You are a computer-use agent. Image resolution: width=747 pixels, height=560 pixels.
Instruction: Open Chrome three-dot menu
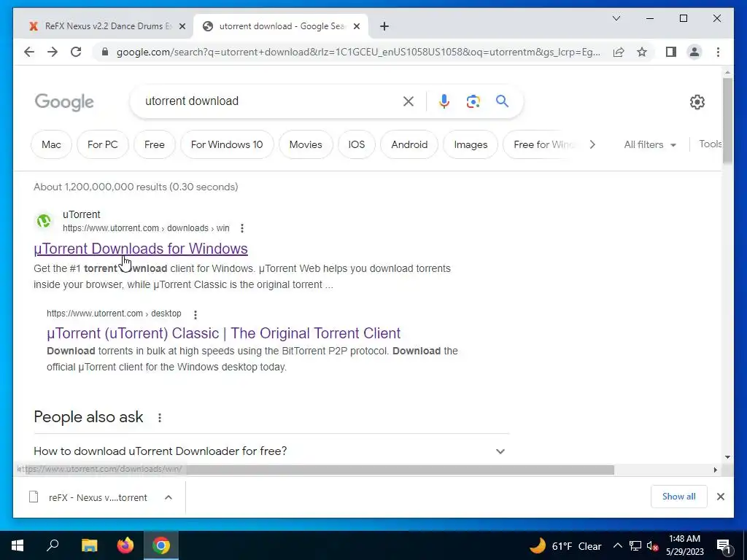pyautogui.click(x=718, y=52)
